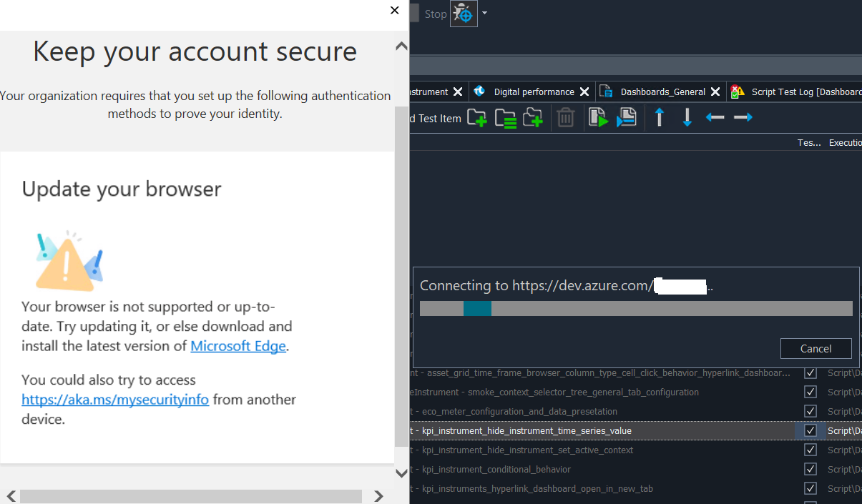Move item up with blue up arrow icon
Viewport: 862px width, 504px height.
pos(658,117)
